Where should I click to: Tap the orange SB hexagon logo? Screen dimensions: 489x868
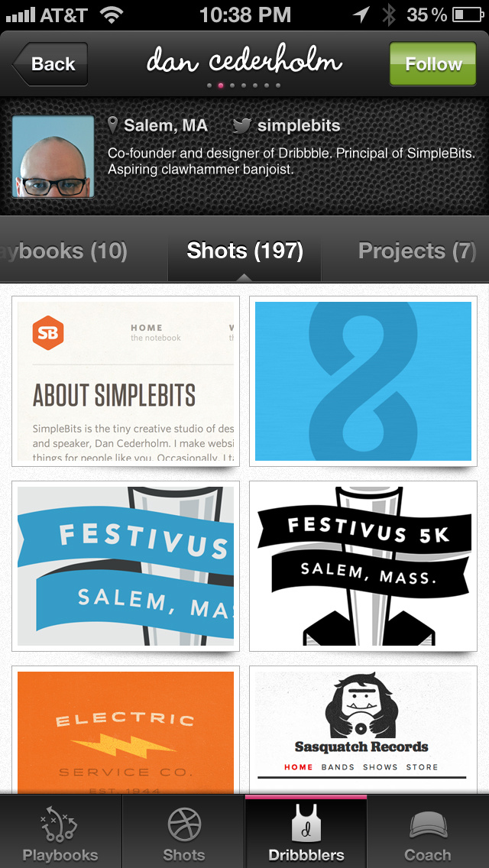click(48, 332)
